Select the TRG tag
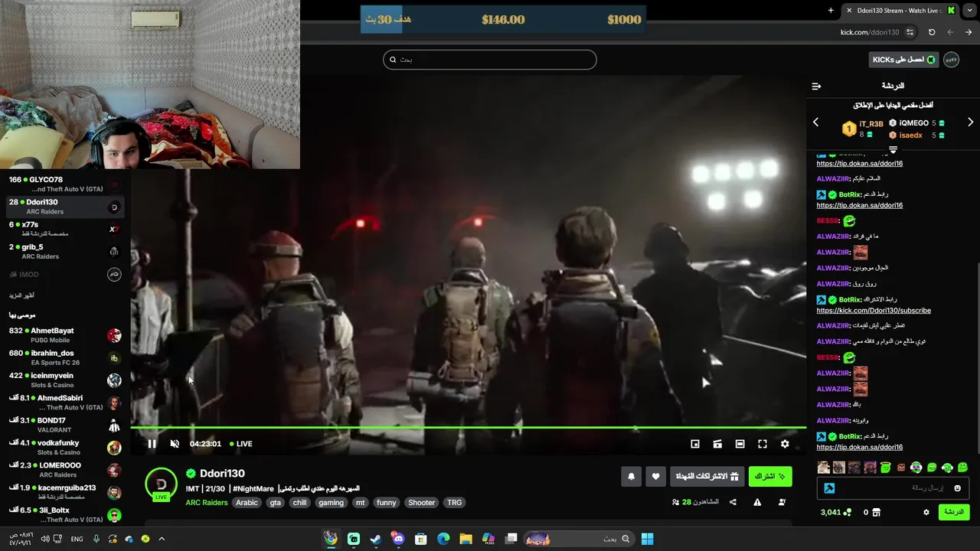The height and width of the screenshot is (551, 980). [x=455, y=503]
